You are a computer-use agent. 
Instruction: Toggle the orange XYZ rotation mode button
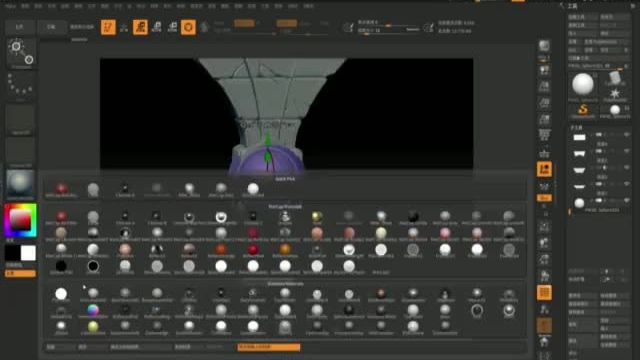(544, 198)
